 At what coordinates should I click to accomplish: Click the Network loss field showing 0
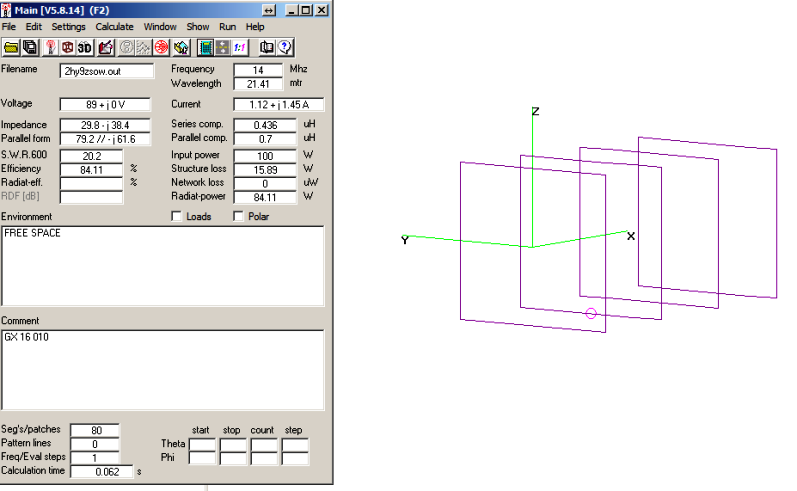(x=265, y=183)
